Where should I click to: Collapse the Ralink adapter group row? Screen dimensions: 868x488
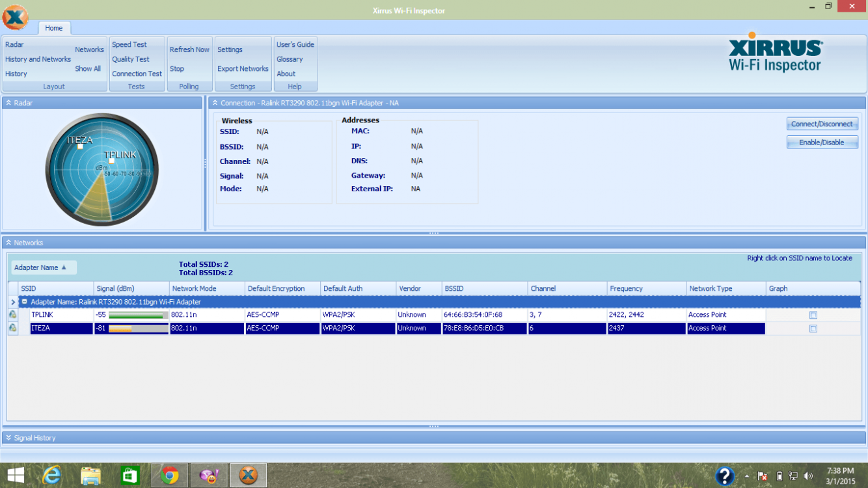coord(24,302)
